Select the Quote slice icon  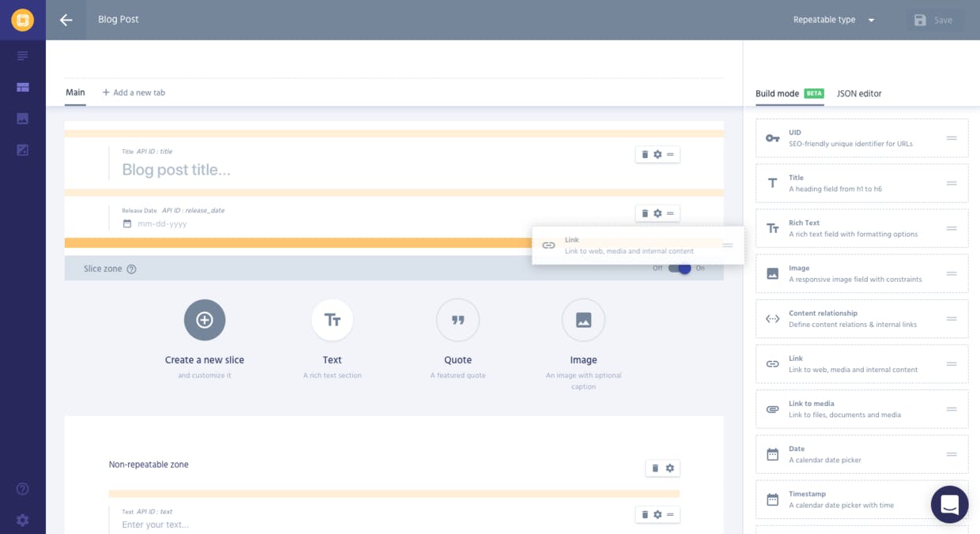[458, 320]
